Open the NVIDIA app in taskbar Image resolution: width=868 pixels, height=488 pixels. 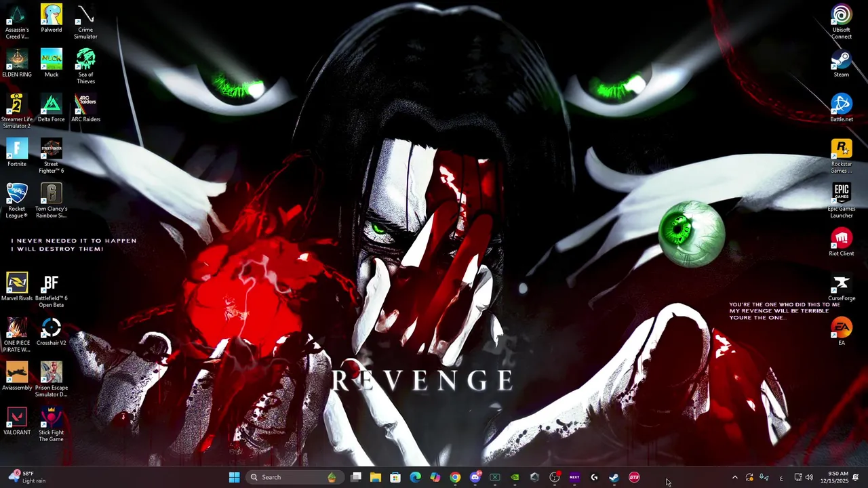pyautogui.click(x=515, y=477)
